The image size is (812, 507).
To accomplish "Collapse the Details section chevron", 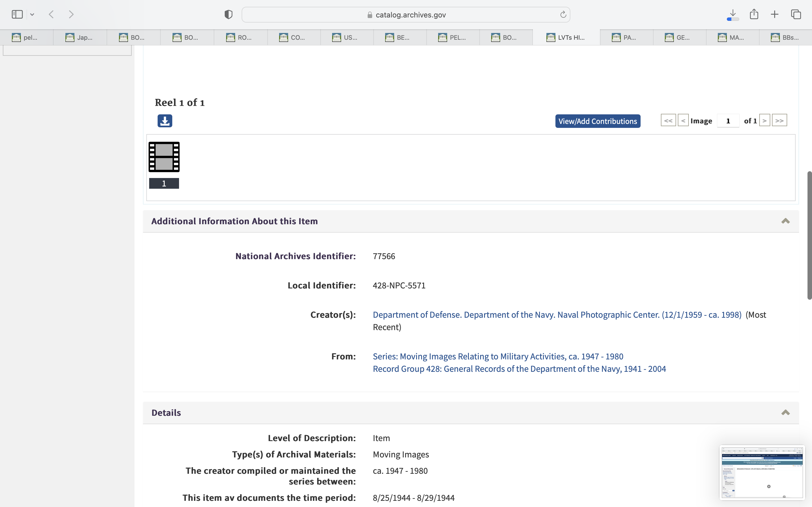I will (x=785, y=412).
